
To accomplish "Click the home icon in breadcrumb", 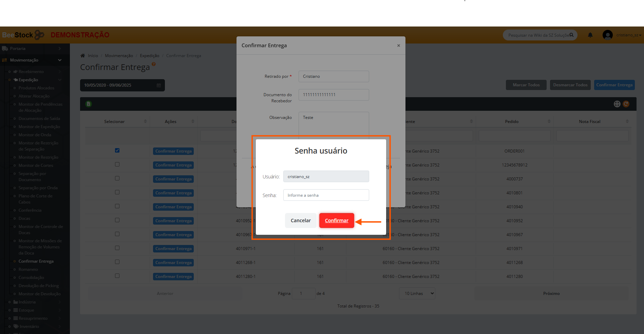I will click(82, 56).
